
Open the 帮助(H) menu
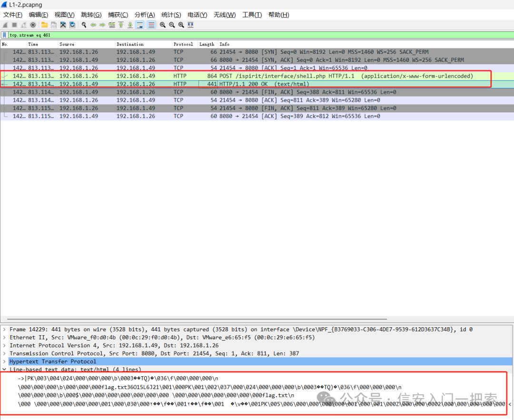(278, 15)
